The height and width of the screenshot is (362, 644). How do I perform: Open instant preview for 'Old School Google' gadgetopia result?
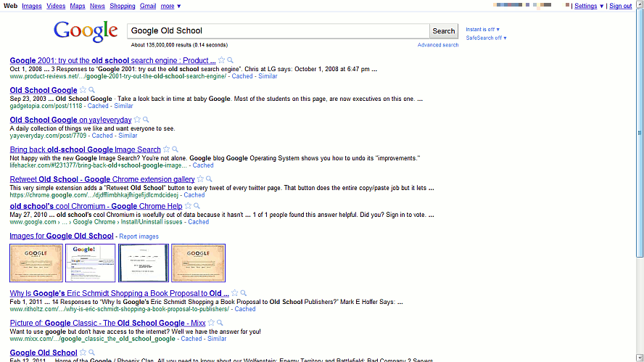[91, 89]
